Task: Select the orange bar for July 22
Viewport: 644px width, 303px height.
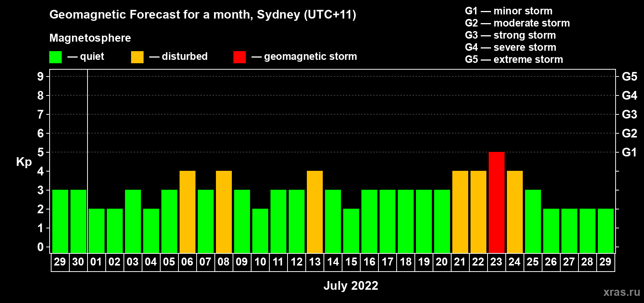Action: pyautogui.click(x=478, y=212)
